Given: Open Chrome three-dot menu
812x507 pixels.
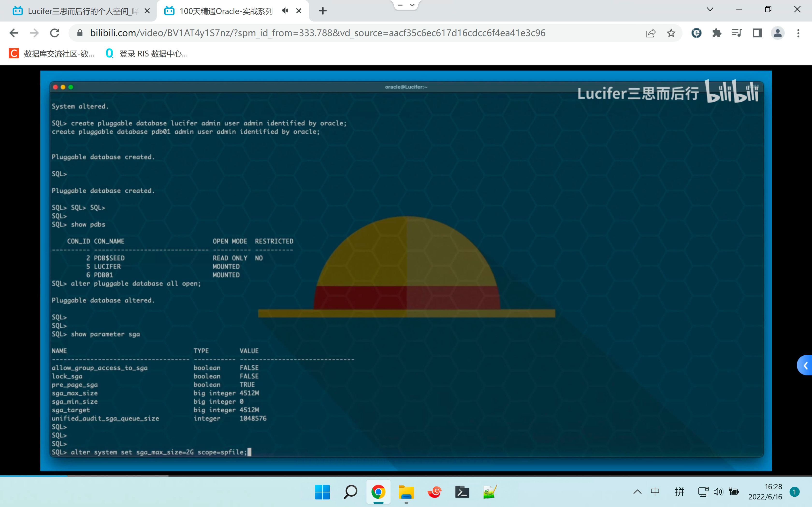Looking at the screenshot, I should (798, 33).
